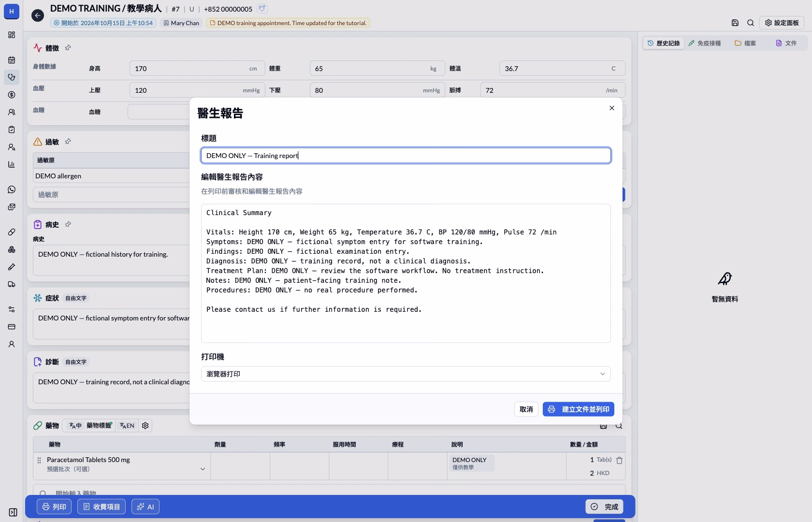Click the WhatsApp icon in the sidebar
Viewport: 812px width, 522px height.
coord(12,189)
